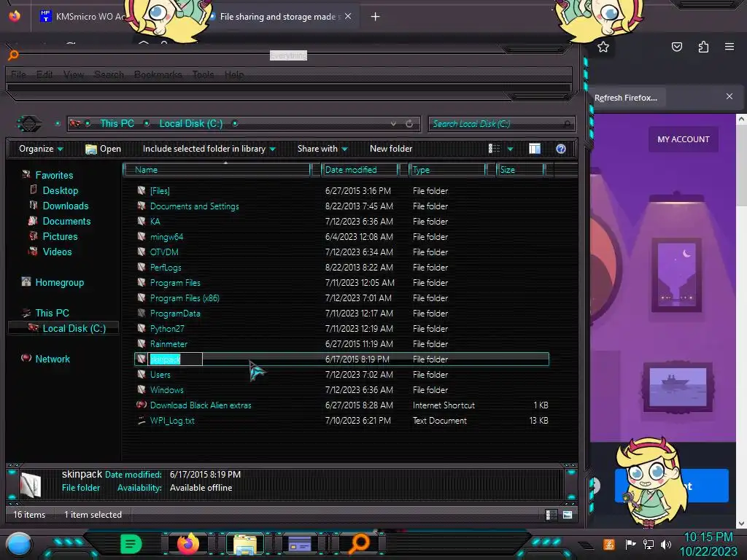
Task: Click the Refresh Firefox button
Action: coord(625,98)
